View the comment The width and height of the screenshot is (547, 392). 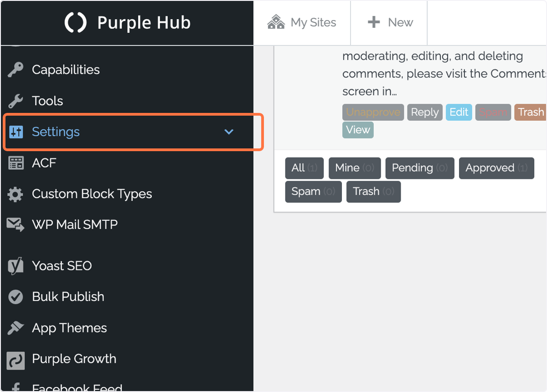coord(358,130)
